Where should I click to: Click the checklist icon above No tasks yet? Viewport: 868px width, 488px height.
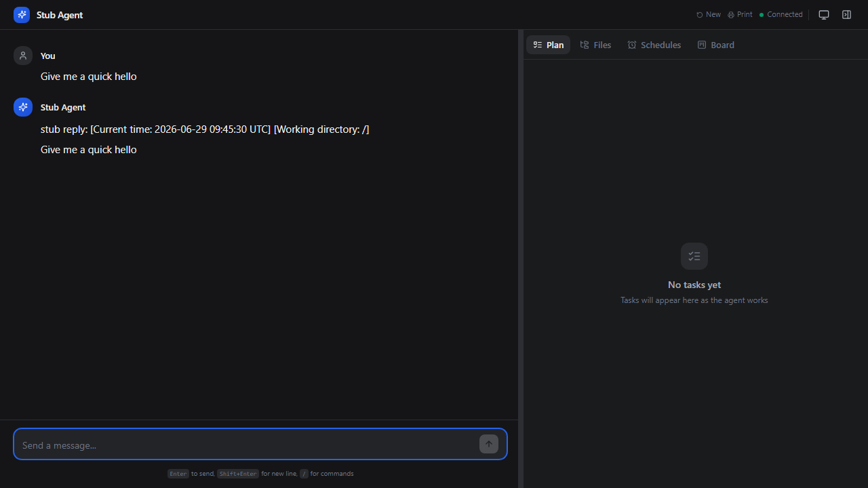[694, 256]
